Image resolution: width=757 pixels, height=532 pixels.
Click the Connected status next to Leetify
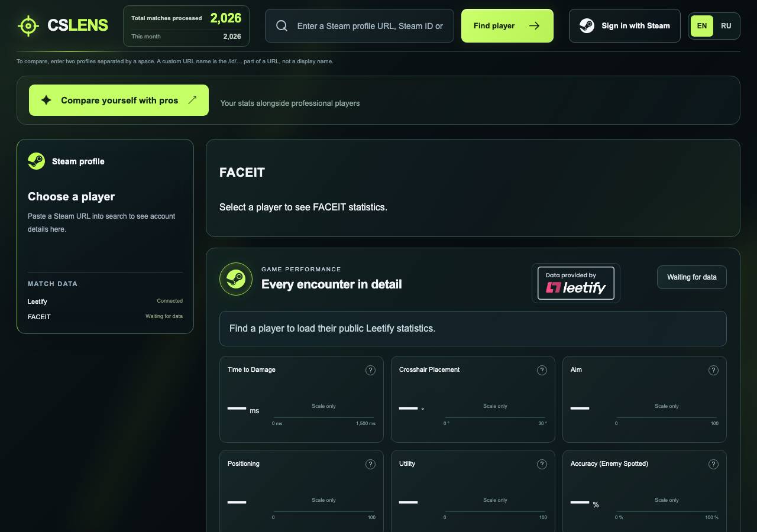[170, 301]
